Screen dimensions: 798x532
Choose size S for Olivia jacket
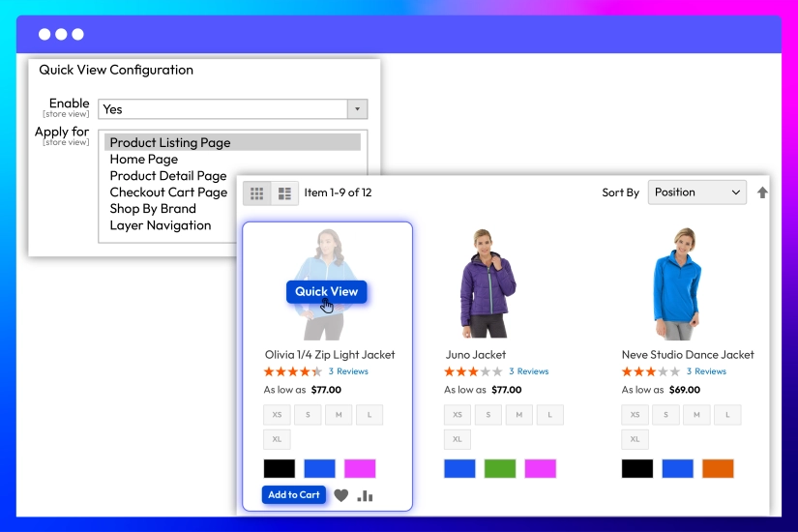[x=308, y=415]
